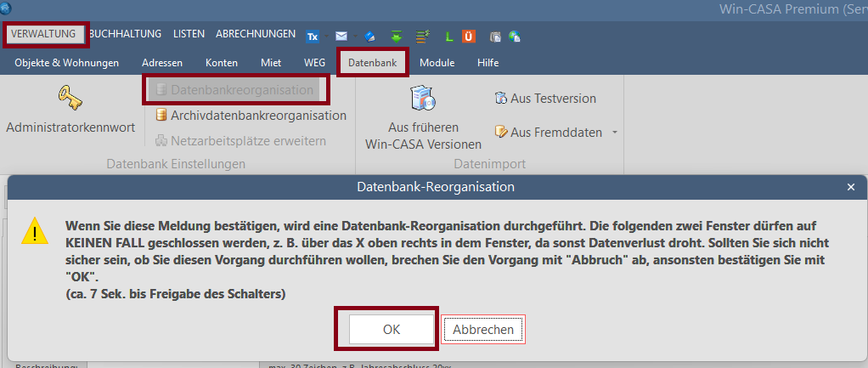Cancel the reorganisation with Abbrechen
The height and width of the screenshot is (368, 868).
(483, 330)
